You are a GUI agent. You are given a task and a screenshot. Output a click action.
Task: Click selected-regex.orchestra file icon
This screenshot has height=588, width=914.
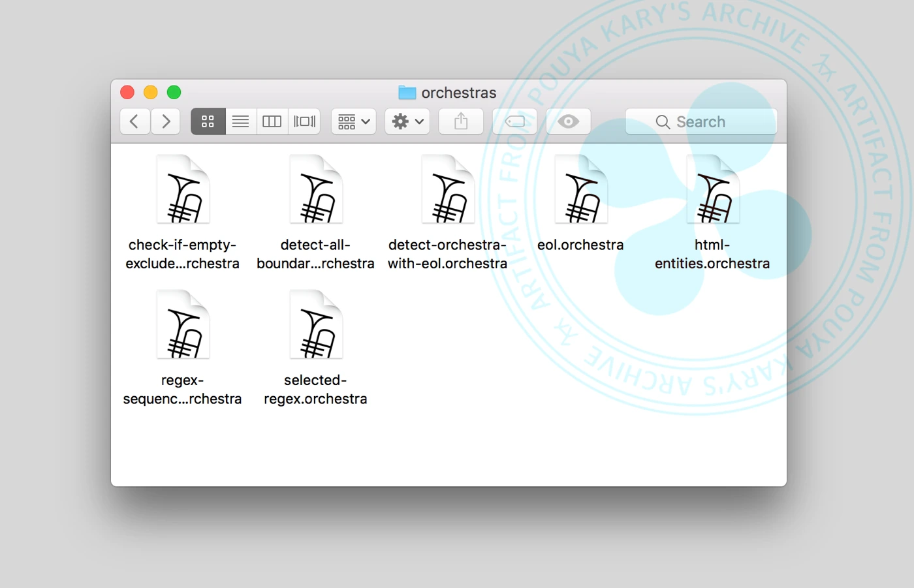316,325
